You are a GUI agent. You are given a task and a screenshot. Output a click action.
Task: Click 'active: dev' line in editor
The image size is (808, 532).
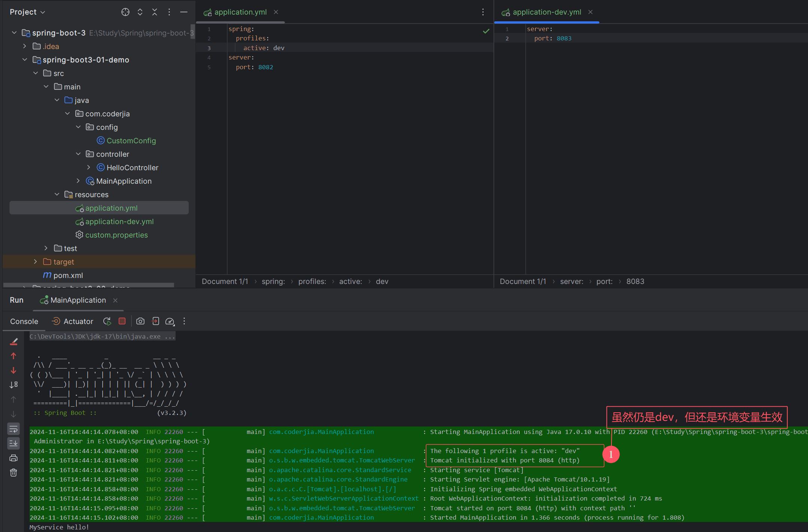pos(264,48)
